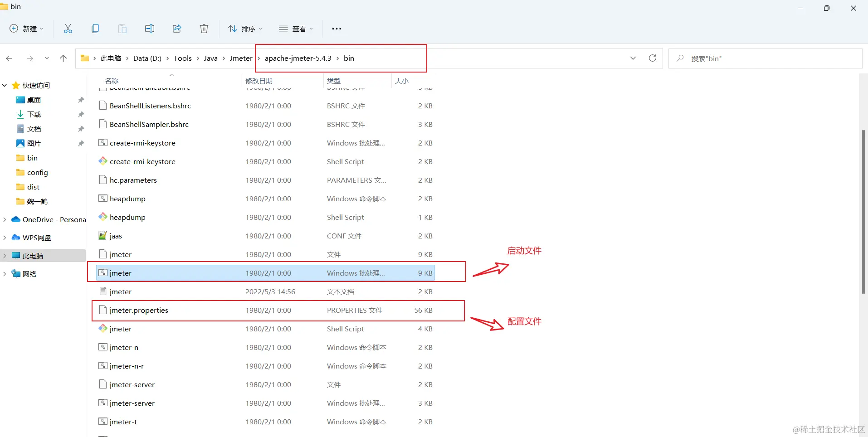868x437 pixels.
Task: Go forward with the right arrow
Action: [30, 58]
